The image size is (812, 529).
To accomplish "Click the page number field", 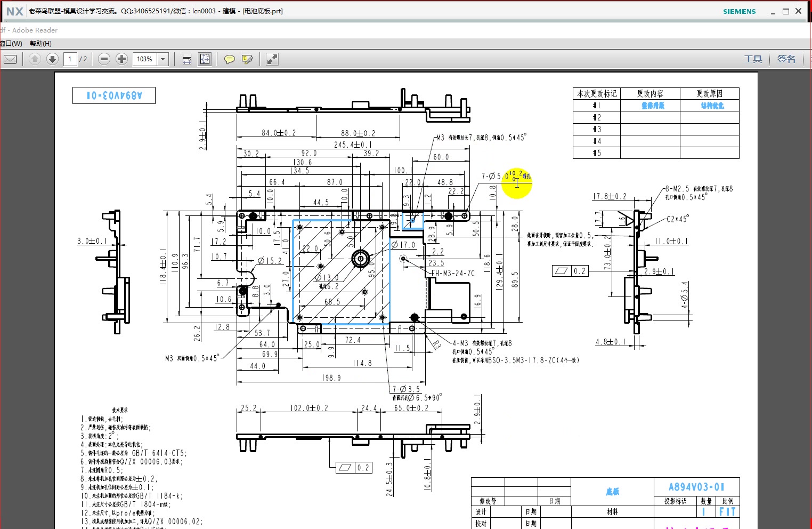I will tap(70, 59).
